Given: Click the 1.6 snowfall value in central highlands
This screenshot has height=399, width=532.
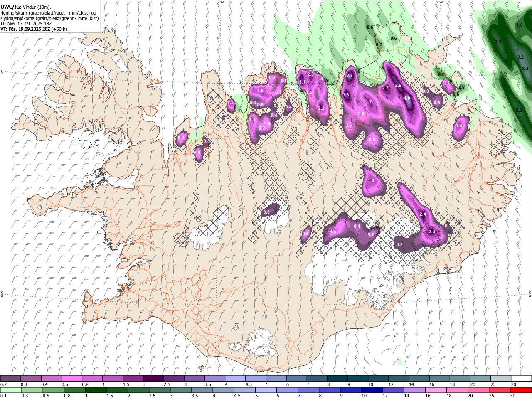Looking at the screenshot, I should (x=371, y=181).
